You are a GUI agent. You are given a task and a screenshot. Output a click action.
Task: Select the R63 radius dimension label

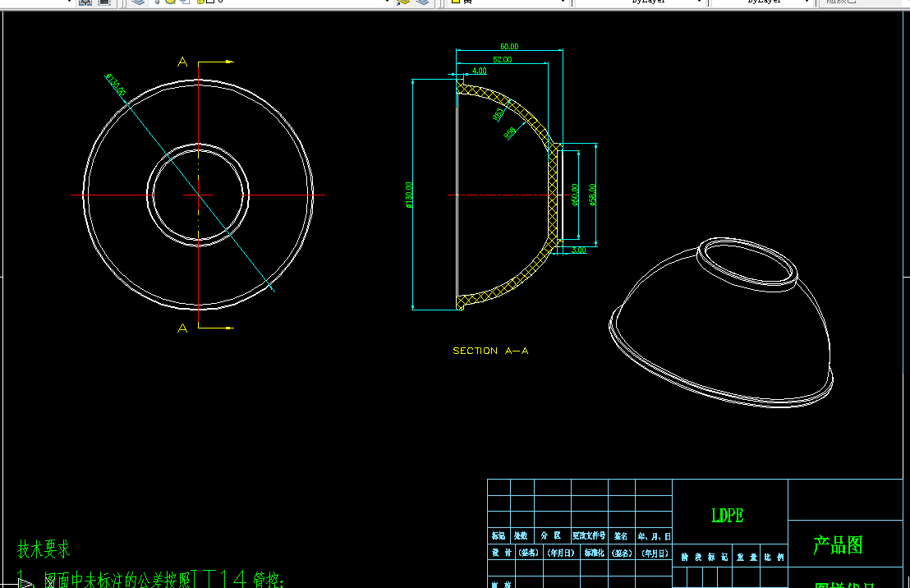pyautogui.click(x=498, y=114)
